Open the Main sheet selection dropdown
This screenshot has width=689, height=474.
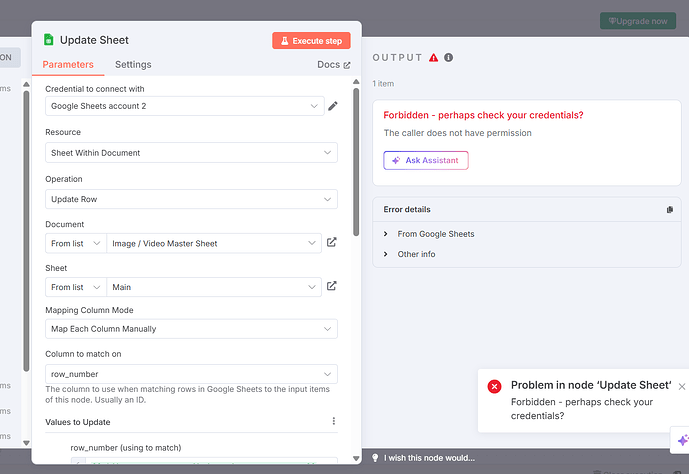(214, 287)
